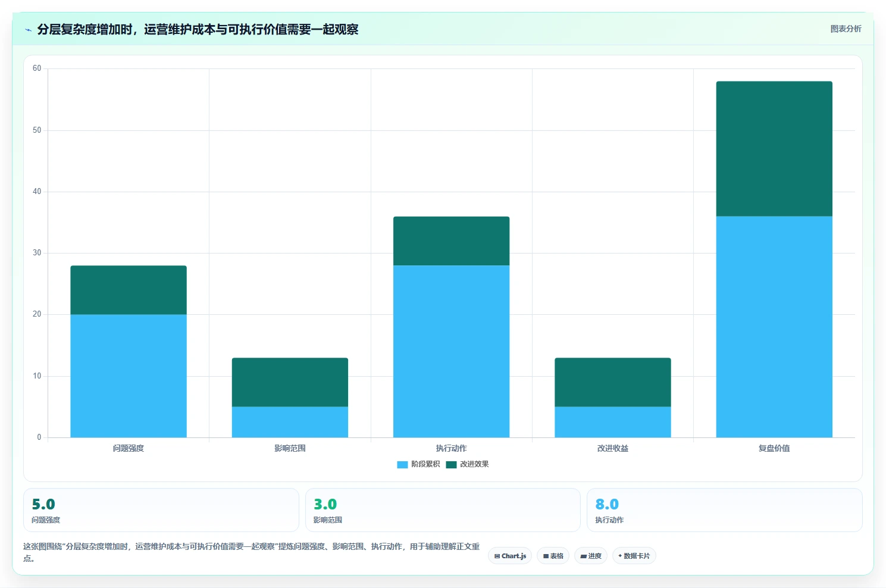
Task: Click the 执行动作 light-blue bar segment
Action: 451,351
